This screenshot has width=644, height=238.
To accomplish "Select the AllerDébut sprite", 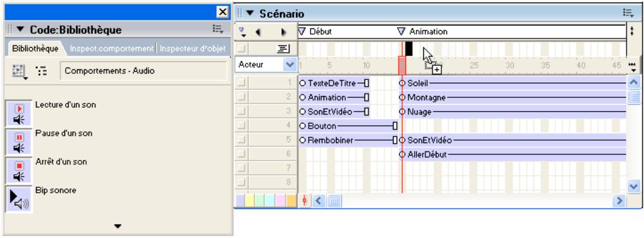I will 513,155.
